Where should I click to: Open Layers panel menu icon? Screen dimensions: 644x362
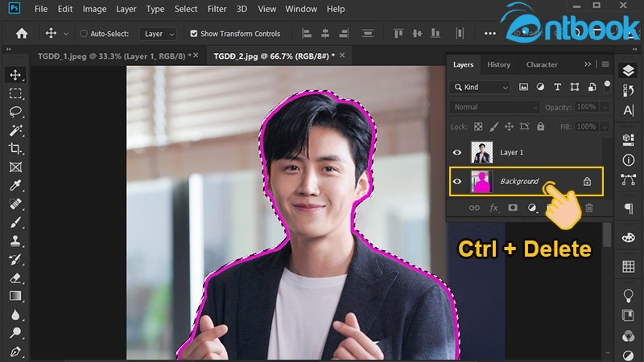pyautogui.click(x=605, y=64)
